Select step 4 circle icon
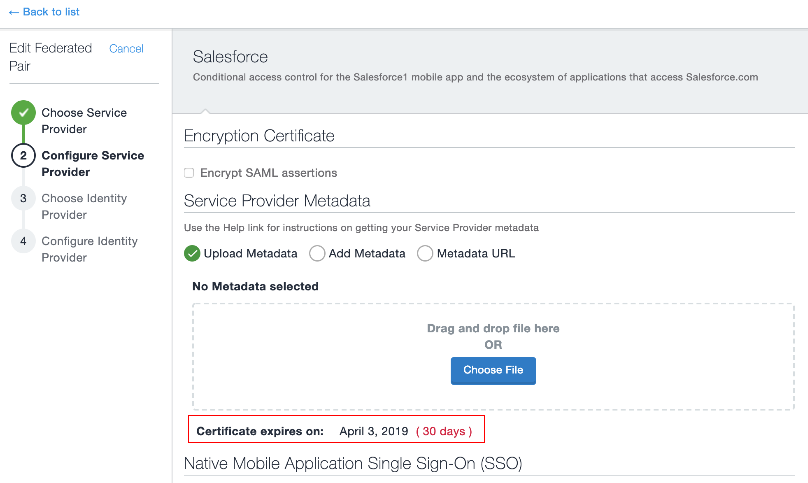The height and width of the screenshot is (483, 808). tap(23, 241)
